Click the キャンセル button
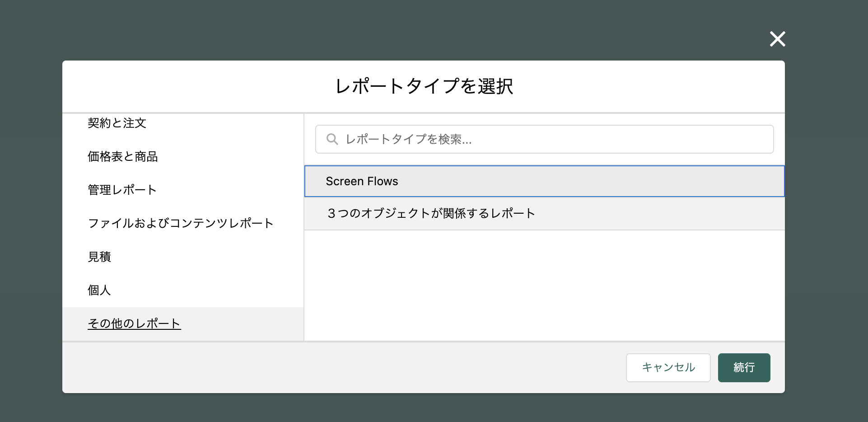 [668, 367]
